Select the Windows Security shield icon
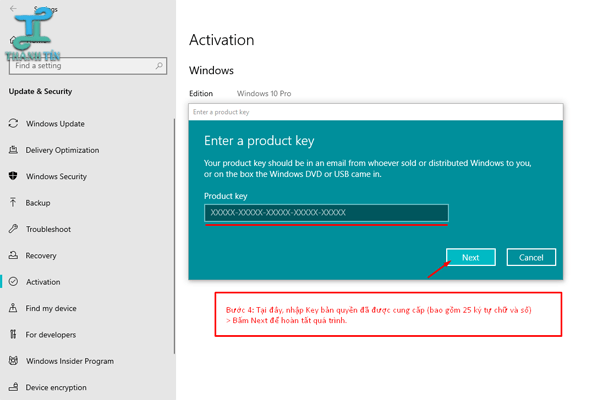The height and width of the screenshot is (400, 600). point(13,176)
